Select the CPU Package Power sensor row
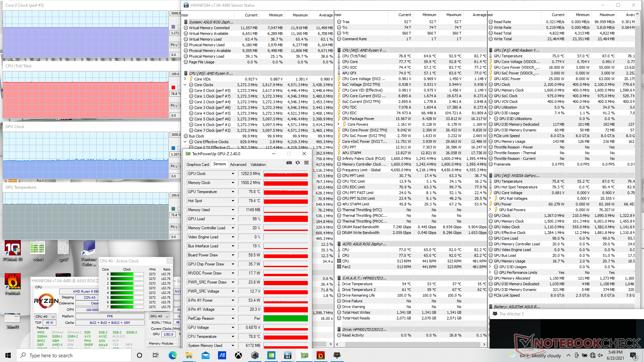This screenshot has width=644, height=362. pos(411,119)
